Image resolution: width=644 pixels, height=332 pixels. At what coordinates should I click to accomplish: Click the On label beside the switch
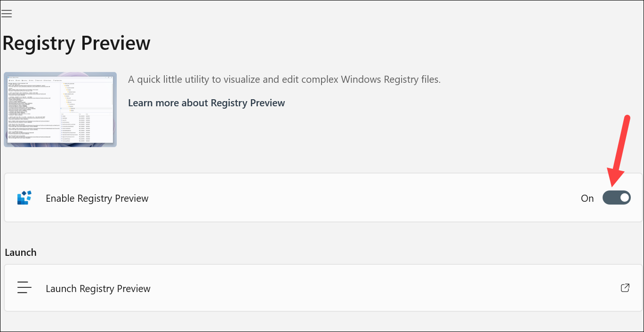[x=587, y=198]
